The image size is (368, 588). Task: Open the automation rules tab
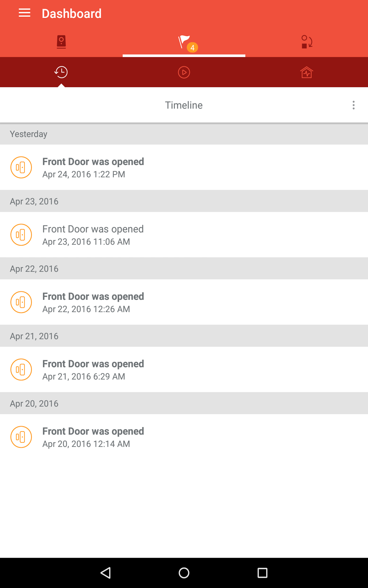point(307,42)
